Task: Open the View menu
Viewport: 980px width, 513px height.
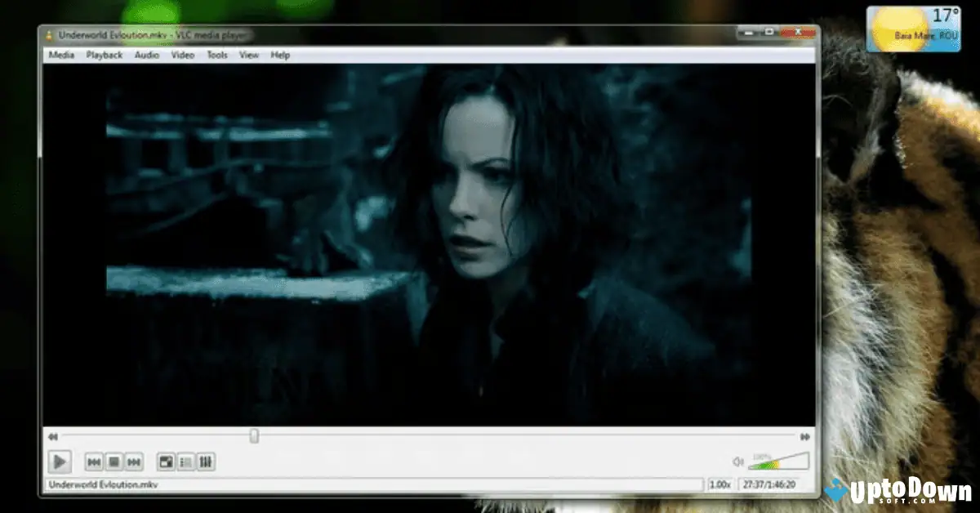Action: 247,55
